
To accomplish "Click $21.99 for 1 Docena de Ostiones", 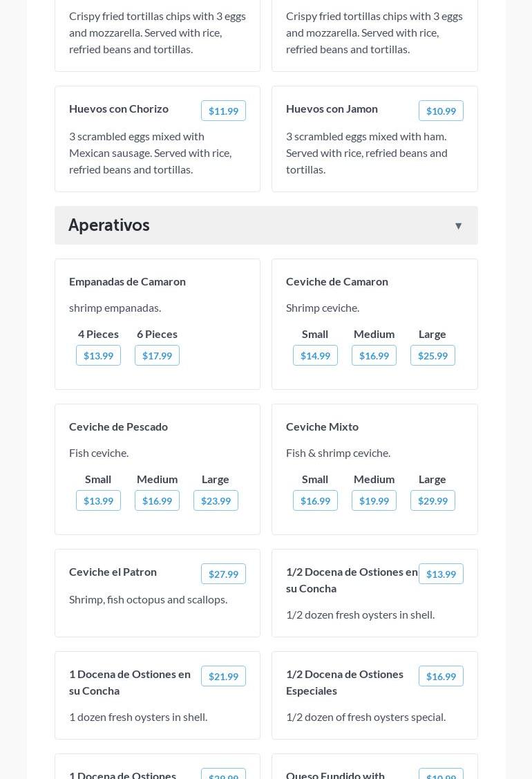I will click(223, 676).
